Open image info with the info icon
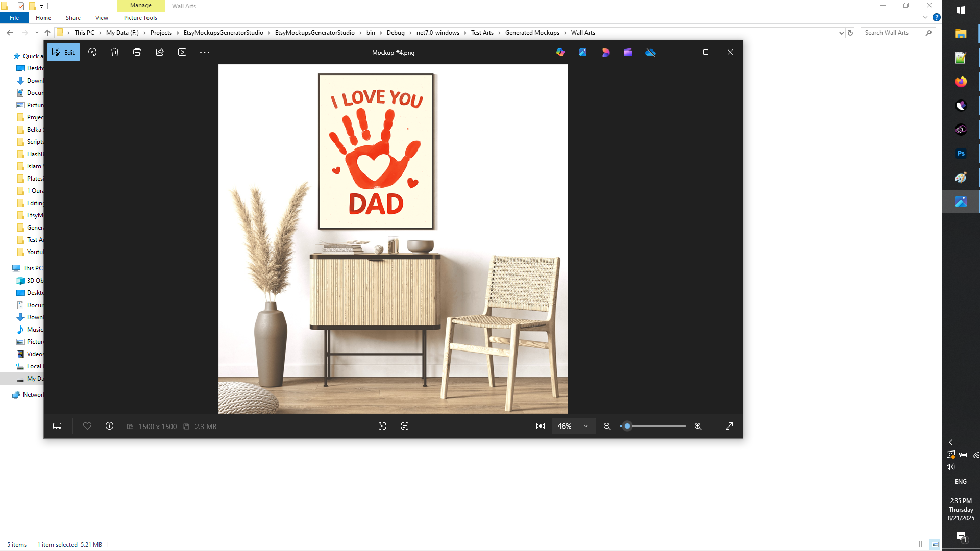The image size is (980, 551). pyautogui.click(x=109, y=425)
